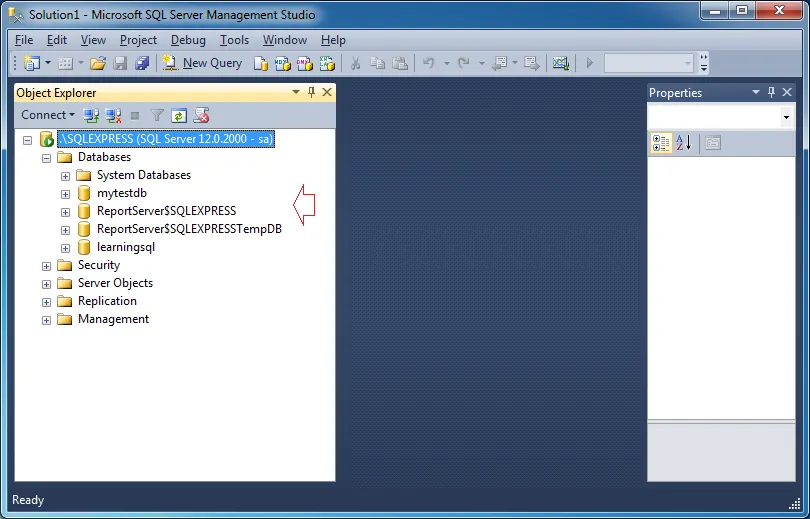Close the Object Explorer panel
Image resolution: width=810 pixels, height=519 pixels.
[x=327, y=92]
